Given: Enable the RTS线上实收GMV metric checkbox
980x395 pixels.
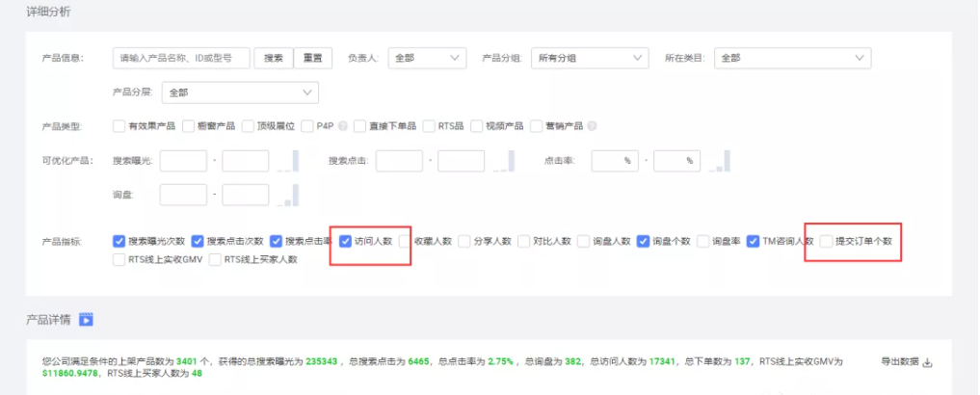Looking at the screenshot, I should [119, 260].
